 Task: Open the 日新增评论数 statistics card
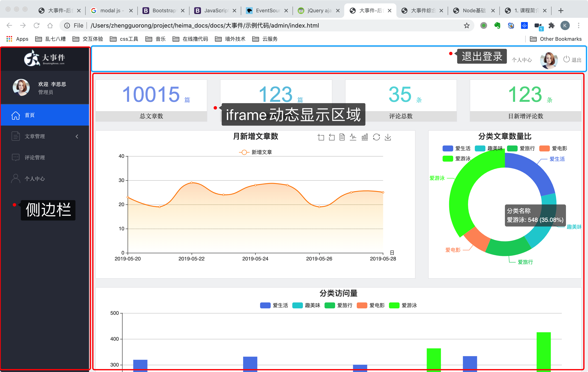coord(525,100)
